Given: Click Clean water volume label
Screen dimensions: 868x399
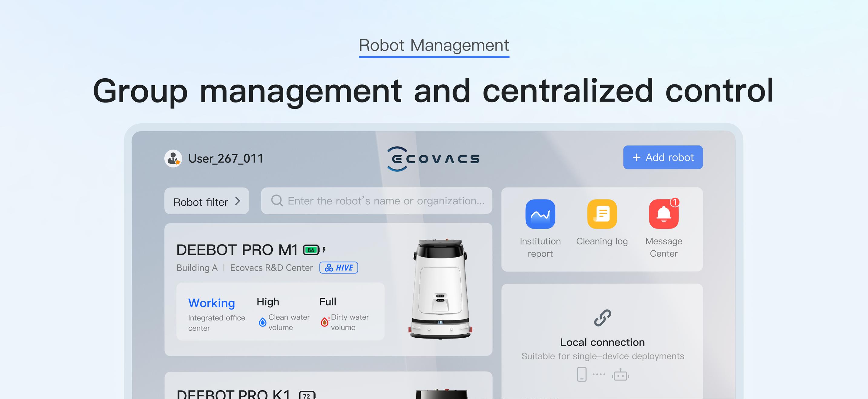Looking at the screenshot, I should click(289, 322).
